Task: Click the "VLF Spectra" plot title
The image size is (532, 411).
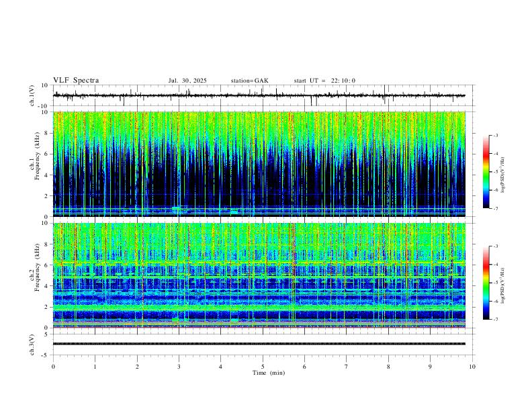Action: pos(76,81)
